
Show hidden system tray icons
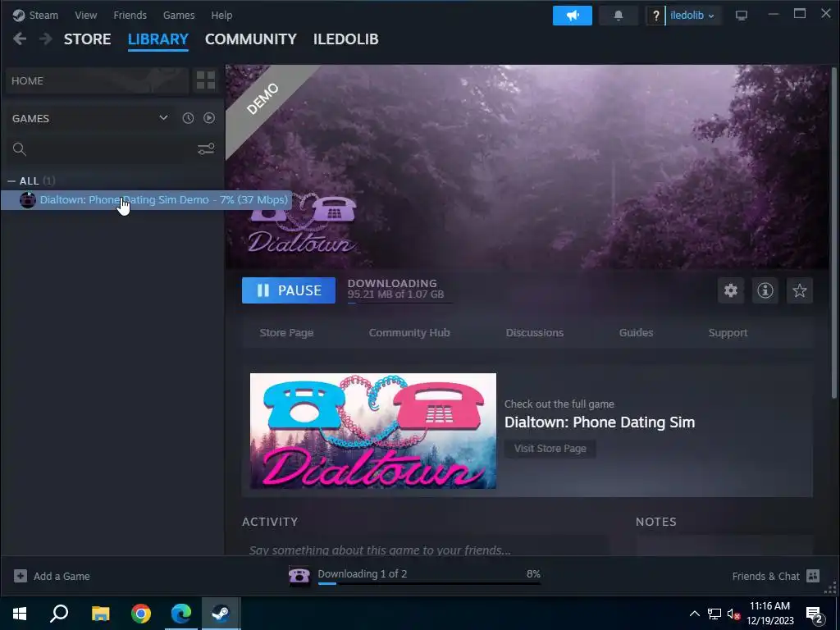694,614
